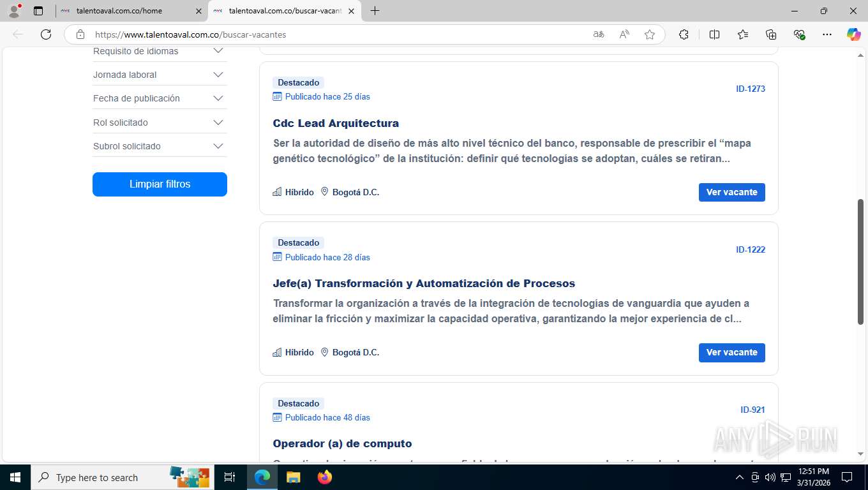Open a new browser tab
The image size is (868, 490).
[x=375, y=11]
